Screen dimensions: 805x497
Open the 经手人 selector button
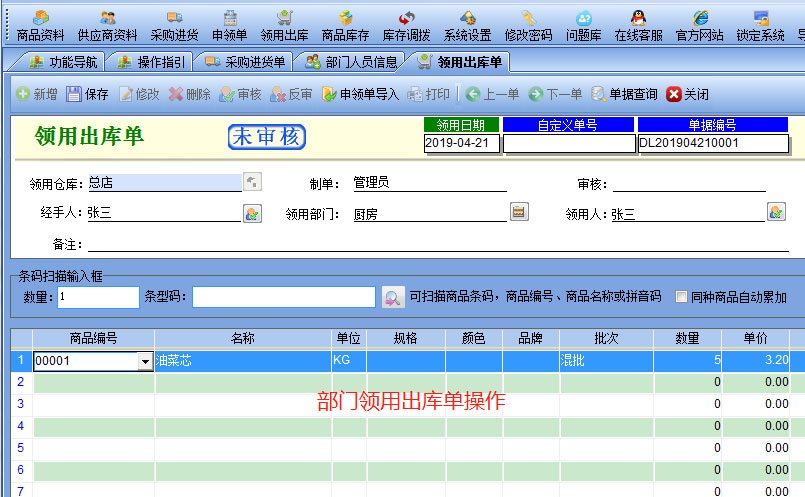click(x=252, y=212)
